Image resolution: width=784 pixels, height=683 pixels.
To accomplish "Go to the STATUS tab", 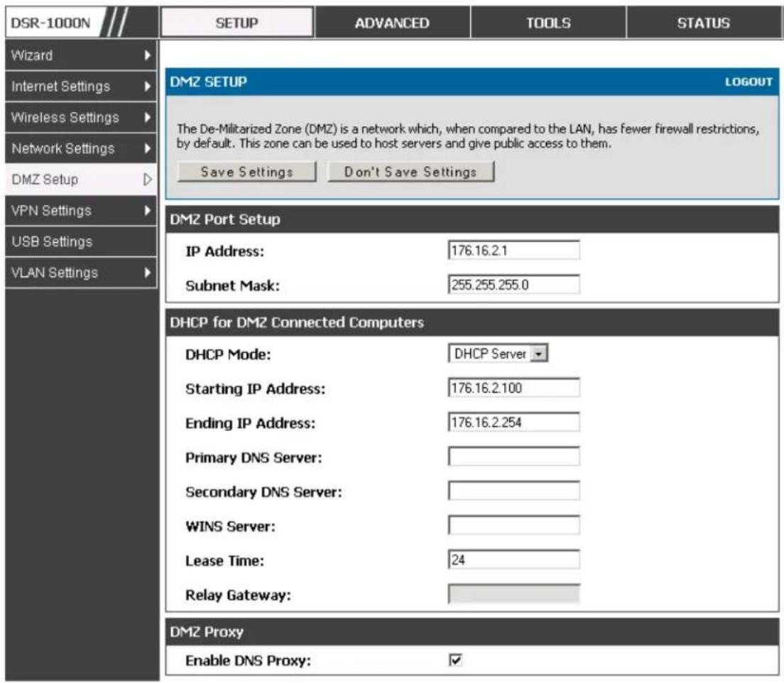I will (704, 23).
